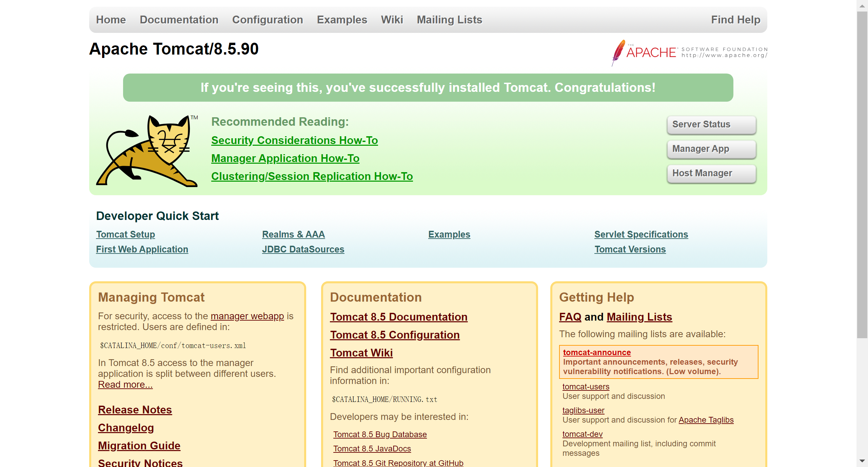Screen dimensions: 868x467
Task: Open Apache Taglibs link
Action: click(x=706, y=420)
